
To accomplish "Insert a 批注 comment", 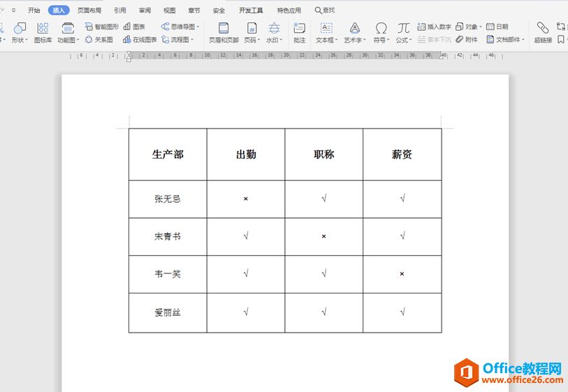I will [299, 32].
